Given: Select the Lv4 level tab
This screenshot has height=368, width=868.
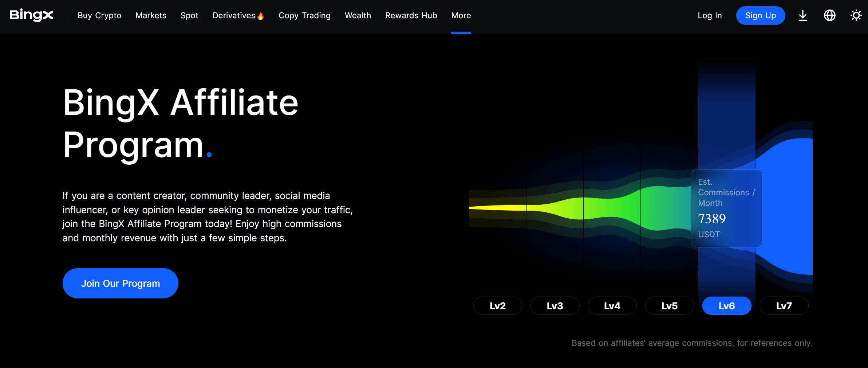Looking at the screenshot, I should tap(612, 306).
